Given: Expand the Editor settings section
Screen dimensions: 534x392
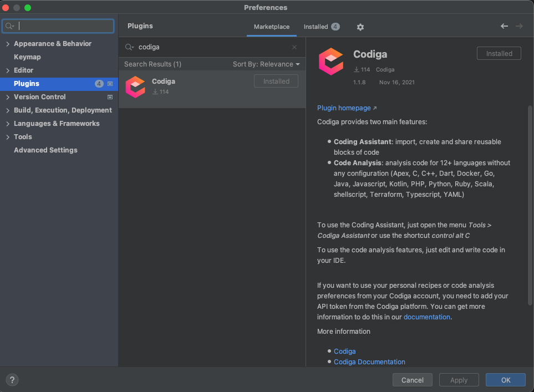Looking at the screenshot, I should point(8,70).
